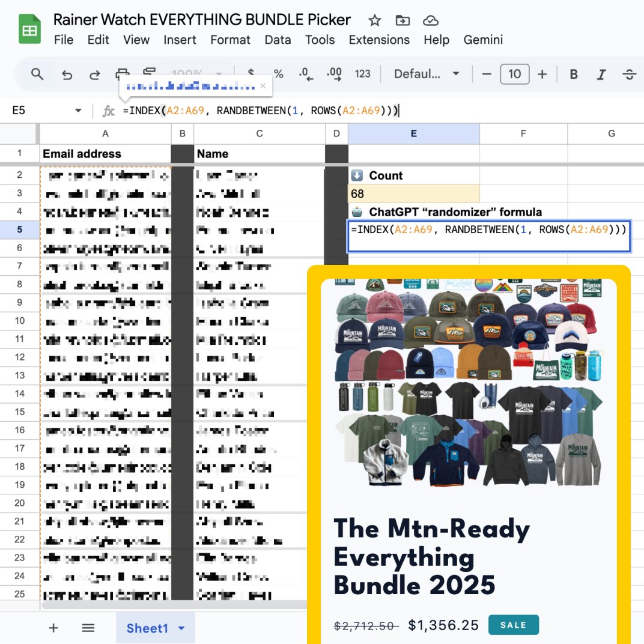
Task: Click the horizontal scrollbar under the grid
Action: [x=175, y=604]
